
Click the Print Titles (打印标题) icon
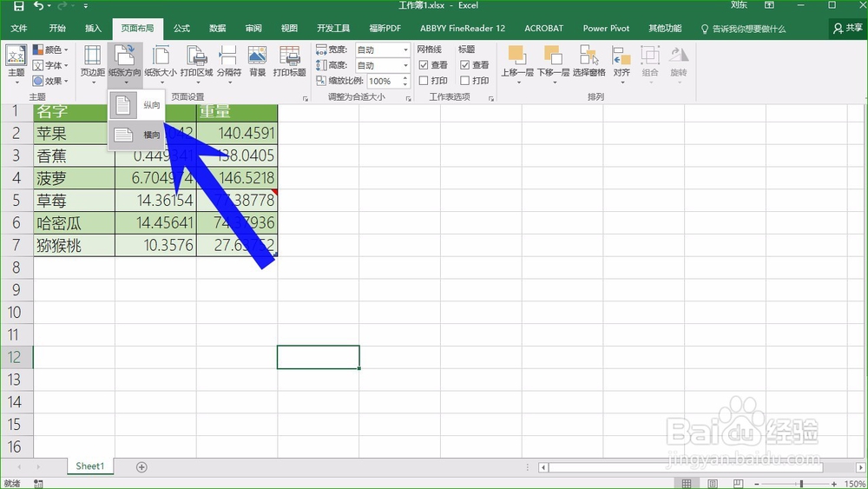pyautogui.click(x=290, y=56)
